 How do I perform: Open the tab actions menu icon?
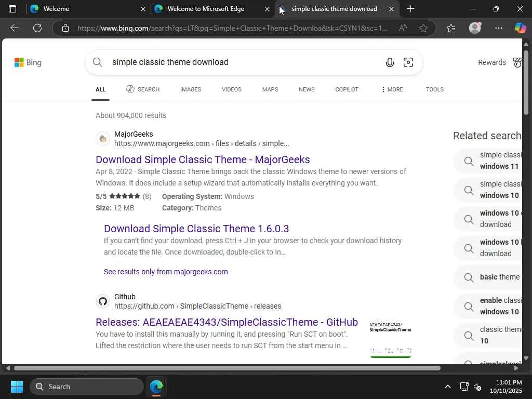tap(12, 9)
